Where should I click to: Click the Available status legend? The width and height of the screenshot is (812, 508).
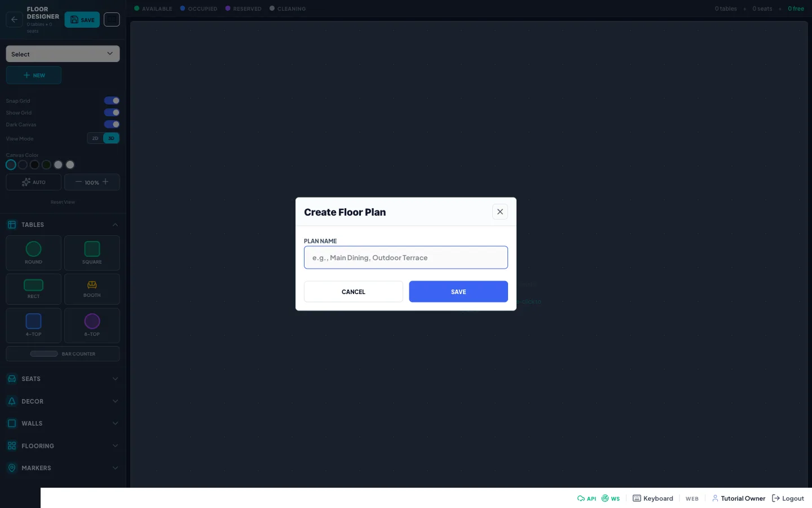coord(153,8)
